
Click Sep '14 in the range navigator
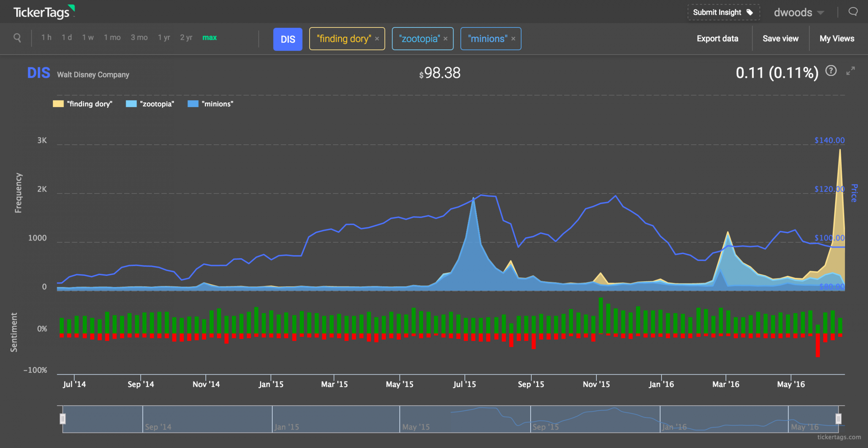[x=158, y=427]
